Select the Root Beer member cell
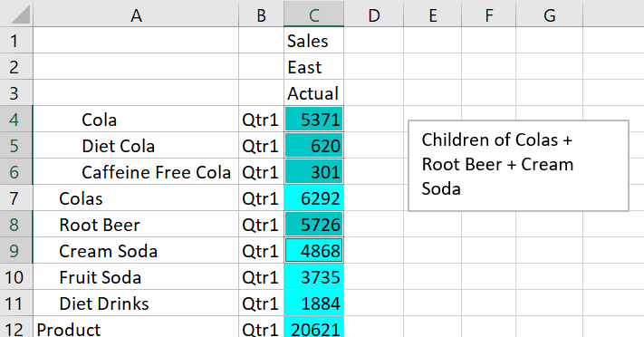The image size is (644, 337). coord(136,225)
